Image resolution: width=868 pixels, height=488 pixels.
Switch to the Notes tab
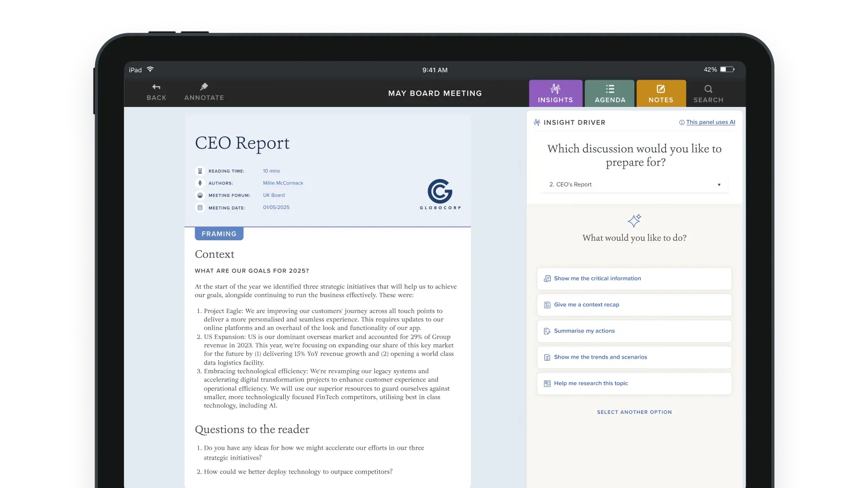(661, 95)
